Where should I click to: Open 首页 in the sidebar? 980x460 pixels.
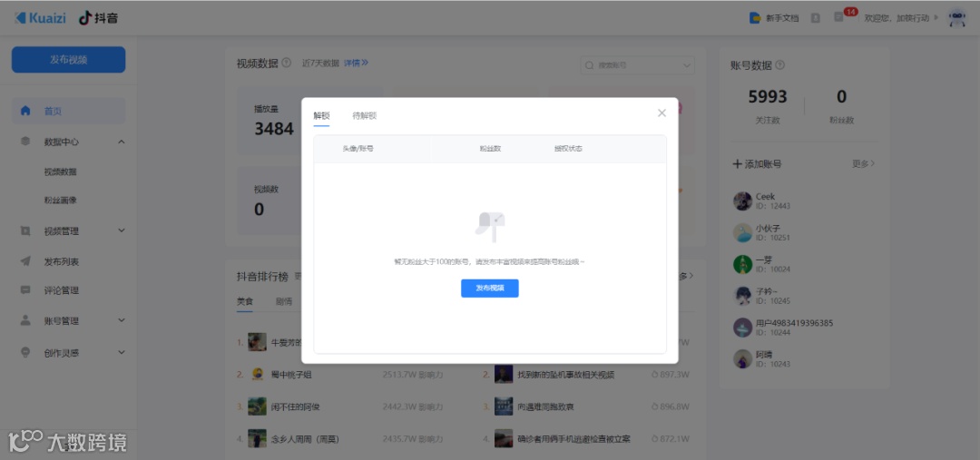(68, 111)
